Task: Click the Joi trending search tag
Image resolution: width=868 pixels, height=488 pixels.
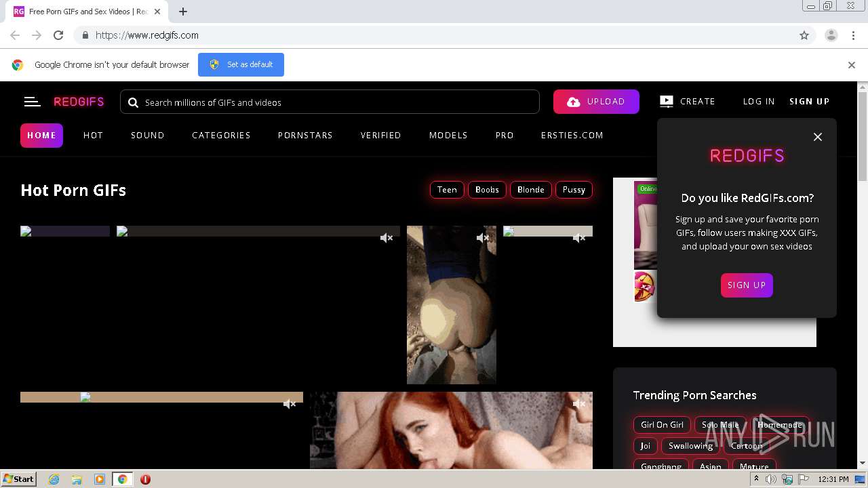Action: coord(645,446)
